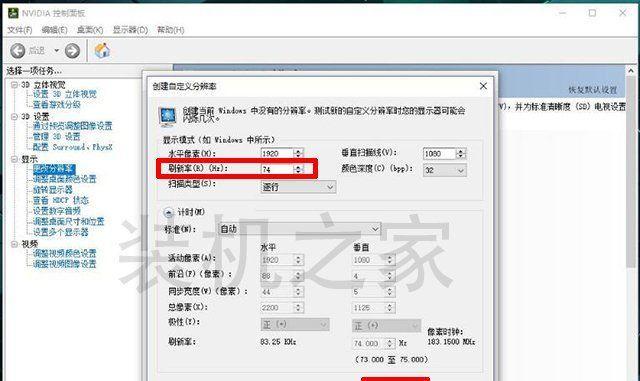This screenshot has height=381, width=640.
Task: Collapse the 计时 timing section arrow
Action: coord(168,212)
